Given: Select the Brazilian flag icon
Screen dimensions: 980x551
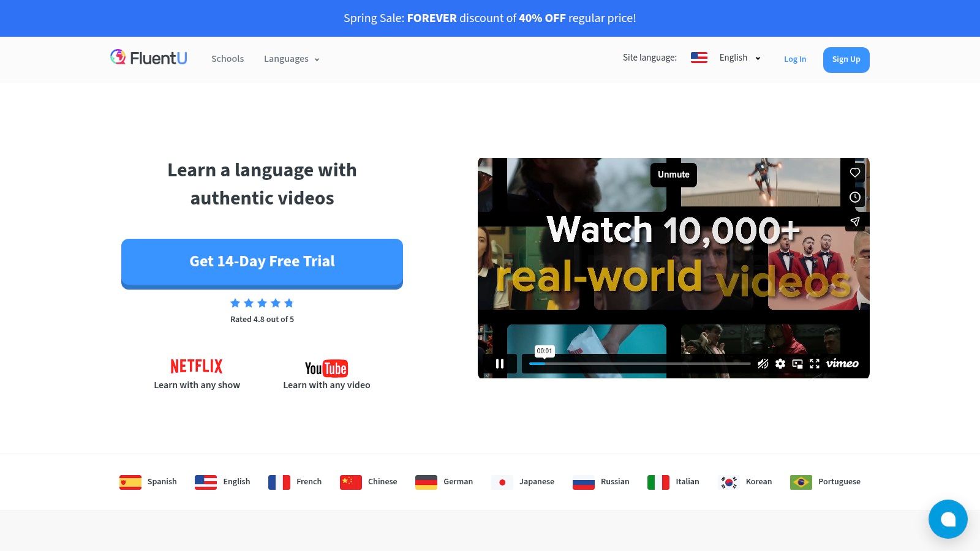Looking at the screenshot, I should coord(801,482).
